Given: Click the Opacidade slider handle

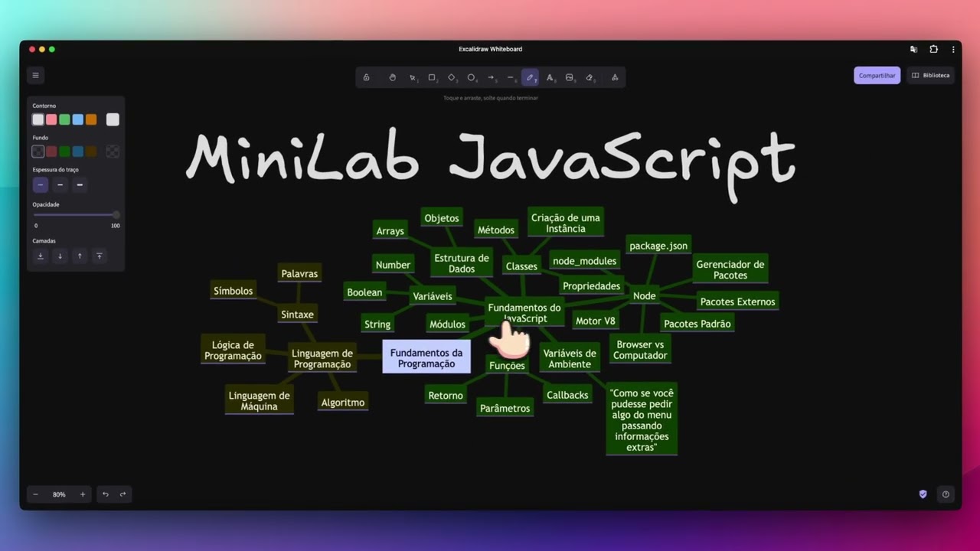Looking at the screenshot, I should click(x=116, y=215).
